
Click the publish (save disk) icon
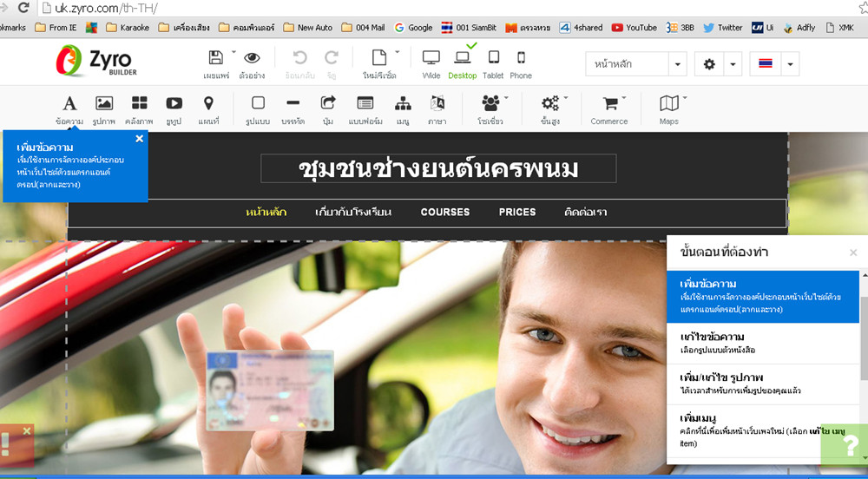point(216,57)
